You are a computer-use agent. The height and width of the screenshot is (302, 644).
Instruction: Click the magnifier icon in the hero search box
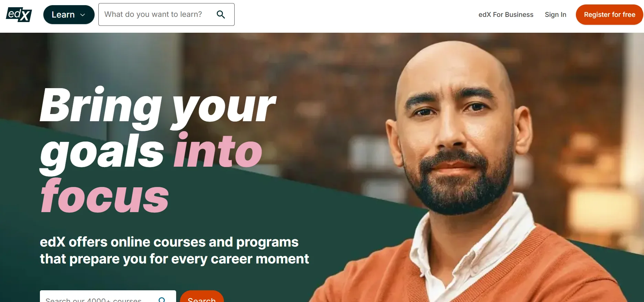coord(162,300)
